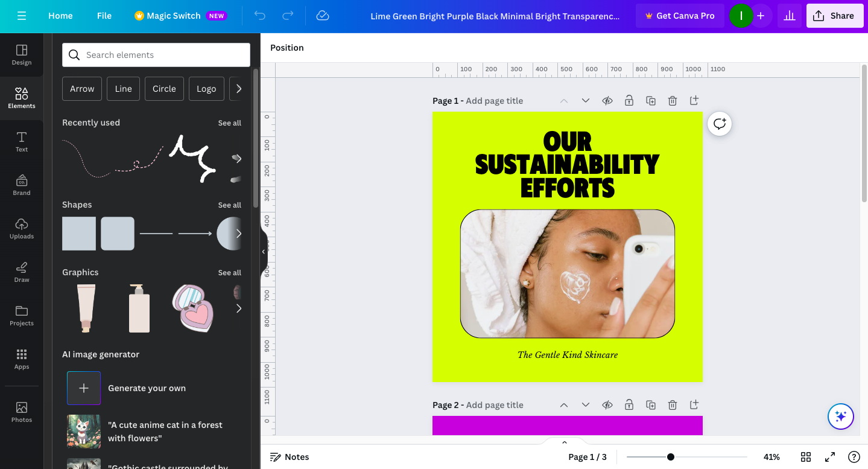Open Notes panel

pyautogui.click(x=290, y=457)
